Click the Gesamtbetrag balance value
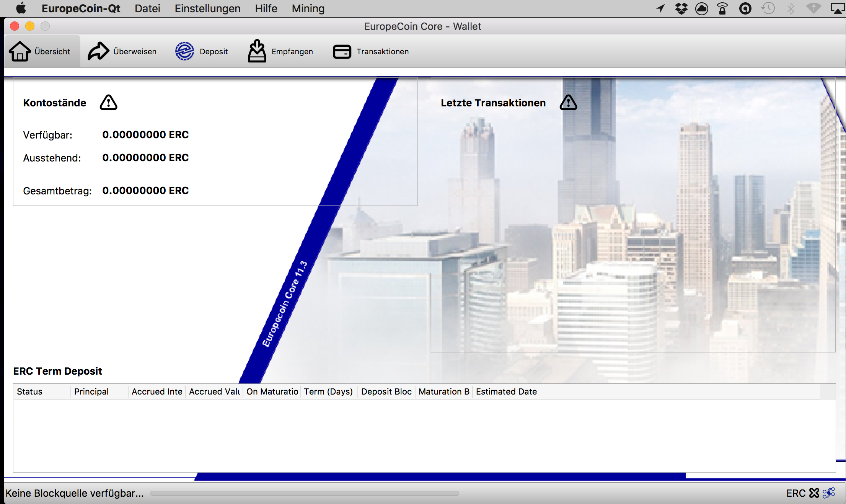The width and height of the screenshot is (846, 504). coord(145,191)
